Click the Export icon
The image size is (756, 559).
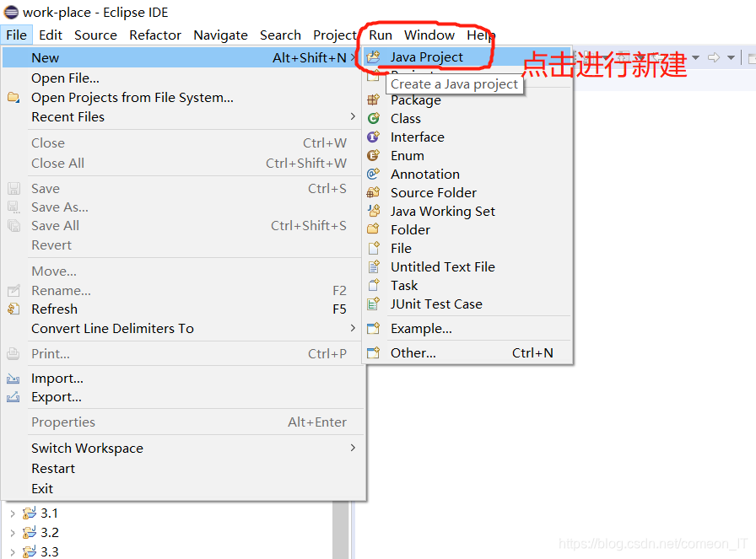pos(13,397)
